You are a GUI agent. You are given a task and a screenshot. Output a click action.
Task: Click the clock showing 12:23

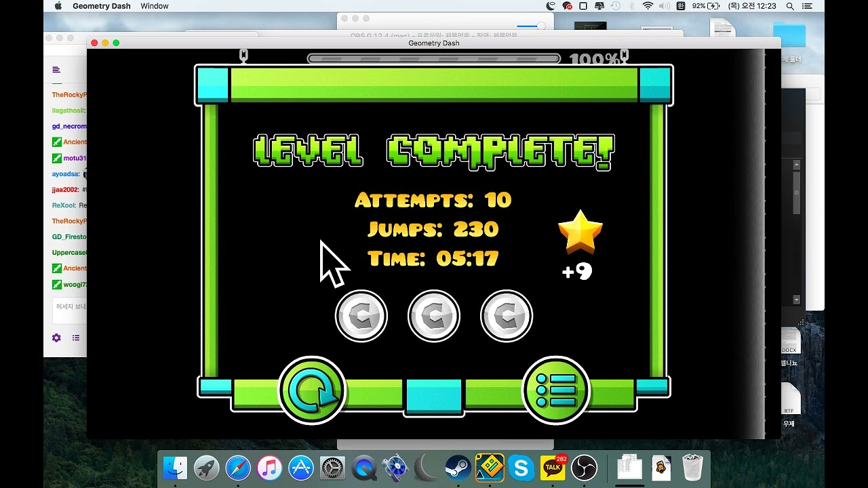coord(751,6)
